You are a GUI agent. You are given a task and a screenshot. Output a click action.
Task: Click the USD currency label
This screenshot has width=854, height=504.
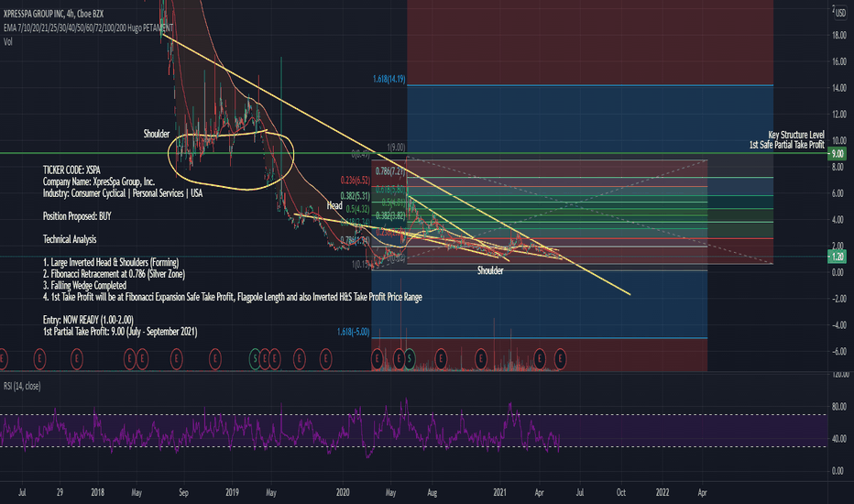click(x=841, y=13)
